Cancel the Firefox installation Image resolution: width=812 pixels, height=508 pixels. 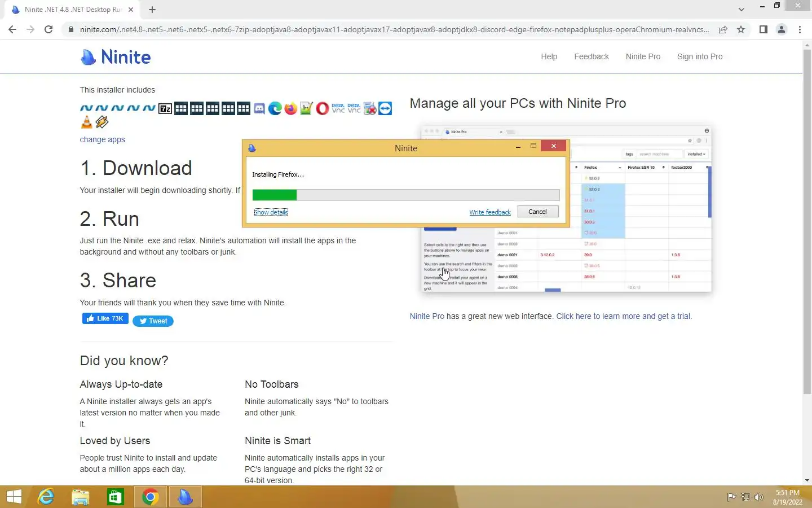pyautogui.click(x=537, y=212)
